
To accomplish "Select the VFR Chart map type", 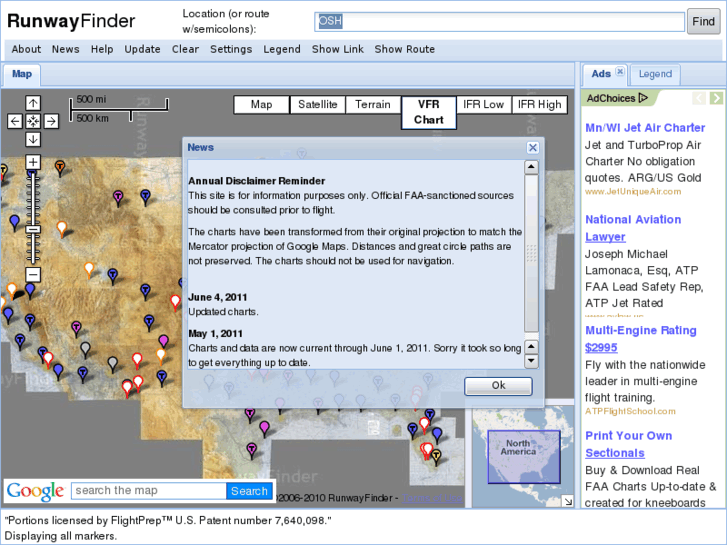I will 429,112.
